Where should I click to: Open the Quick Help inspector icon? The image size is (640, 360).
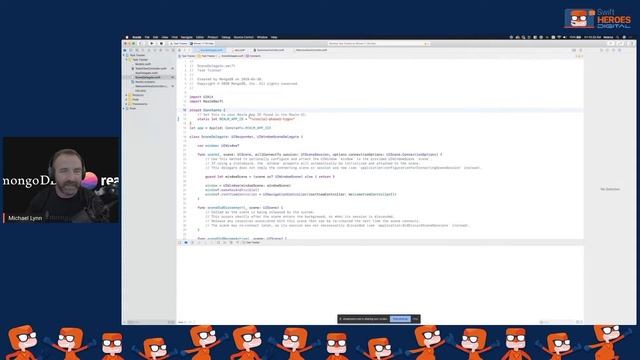tap(613, 50)
